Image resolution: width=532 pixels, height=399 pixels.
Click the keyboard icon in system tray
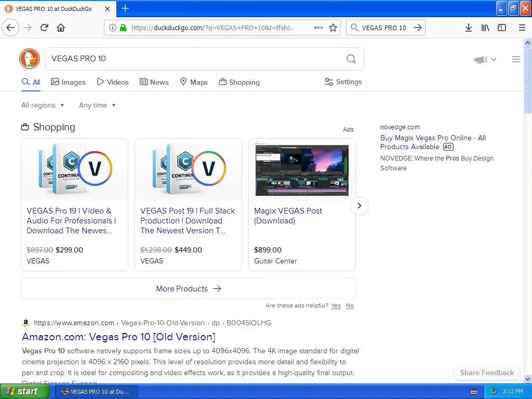pos(474,392)
